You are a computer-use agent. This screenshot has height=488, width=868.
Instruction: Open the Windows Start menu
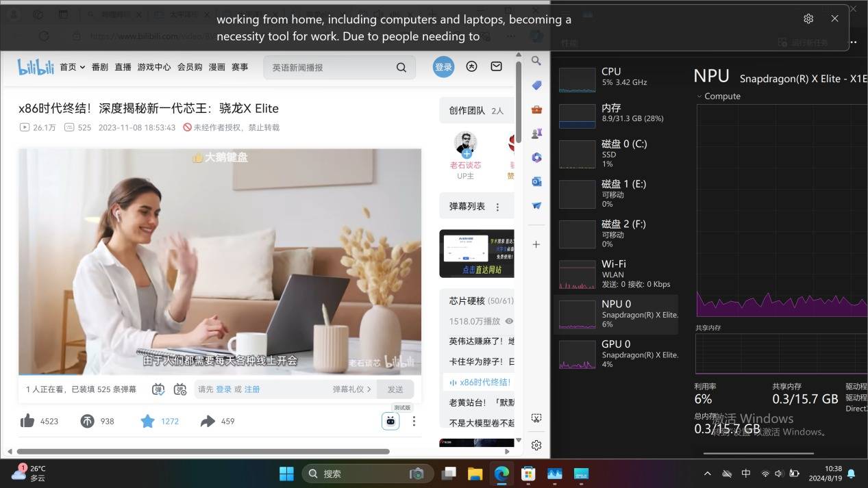click(x=286, y=474)
